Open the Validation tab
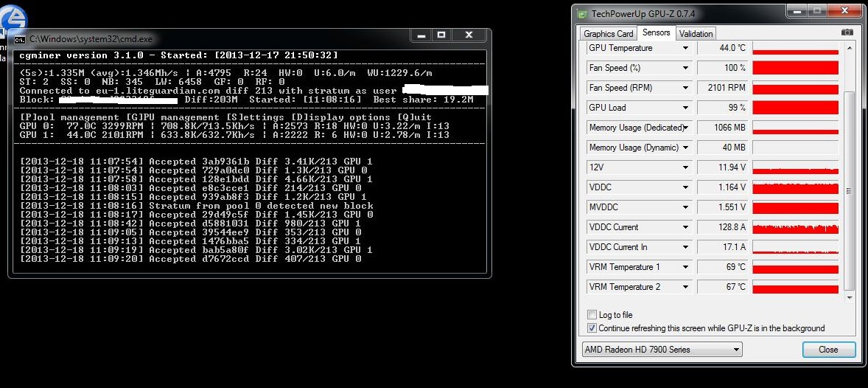The image size is (868, 388). click(x=696, y=34)
